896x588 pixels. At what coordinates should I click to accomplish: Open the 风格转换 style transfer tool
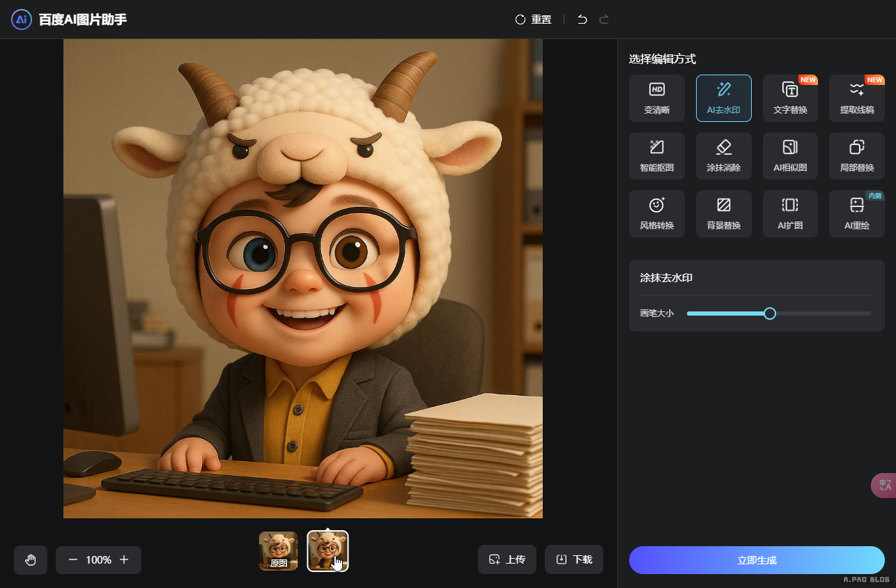[656, 214]
